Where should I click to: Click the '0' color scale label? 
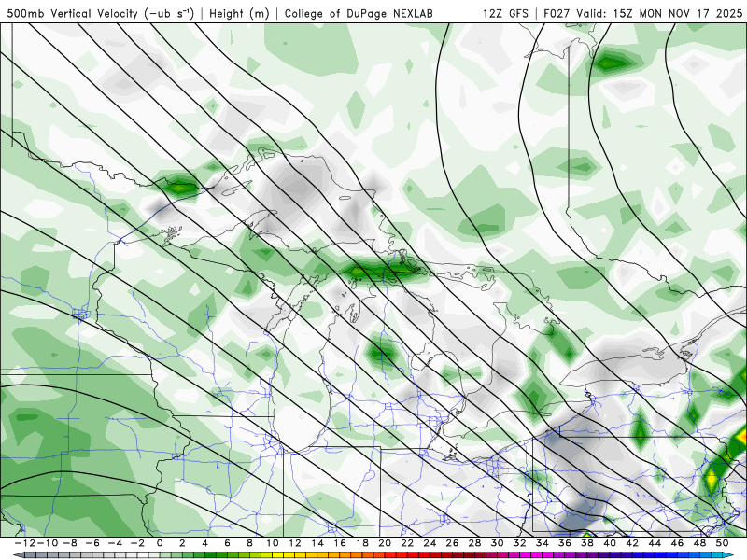[160, 543]
